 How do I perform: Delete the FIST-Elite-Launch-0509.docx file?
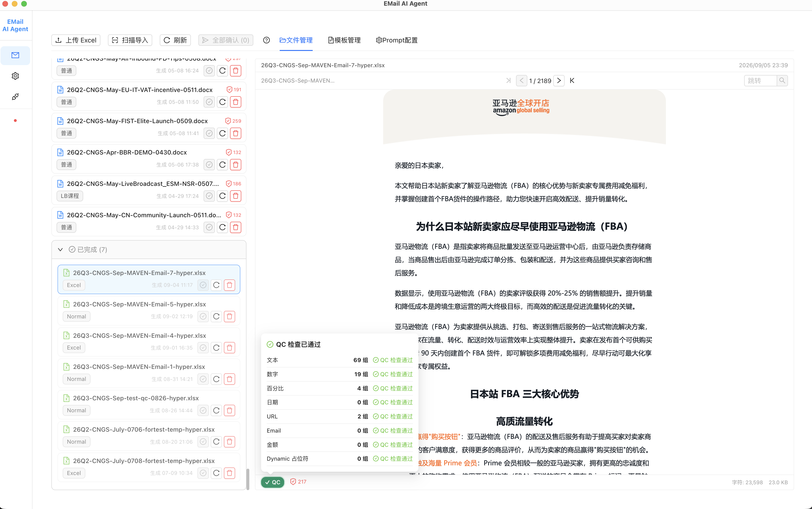[236, 133]
